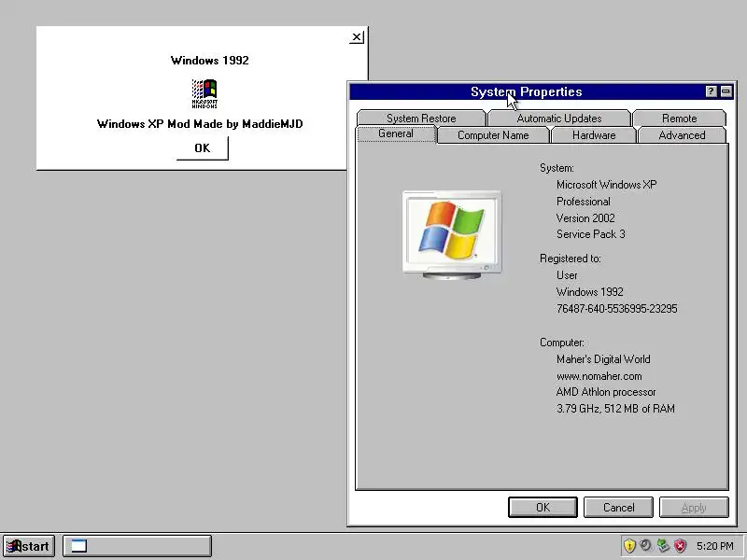Open the red Security Center shield icon

[x=681, y=546]
